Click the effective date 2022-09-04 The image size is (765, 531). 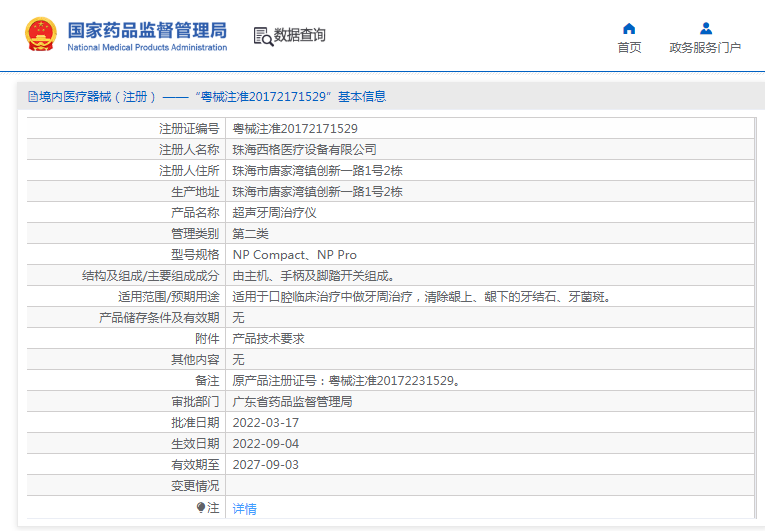265,443
